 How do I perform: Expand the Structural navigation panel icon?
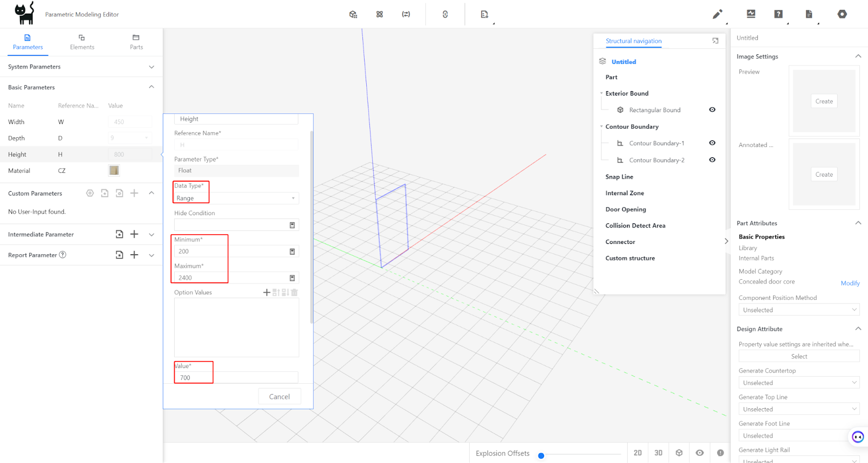[715, 41]
